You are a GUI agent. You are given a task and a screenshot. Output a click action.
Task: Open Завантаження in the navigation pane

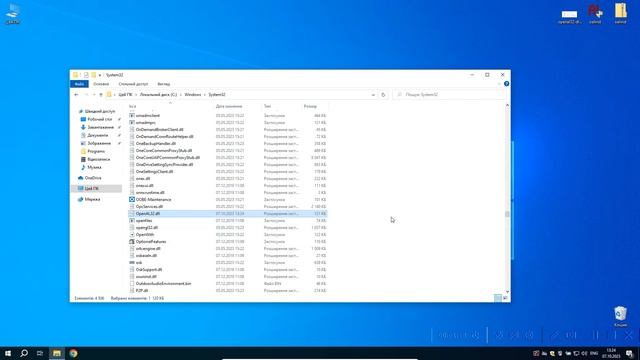(100, 127)
